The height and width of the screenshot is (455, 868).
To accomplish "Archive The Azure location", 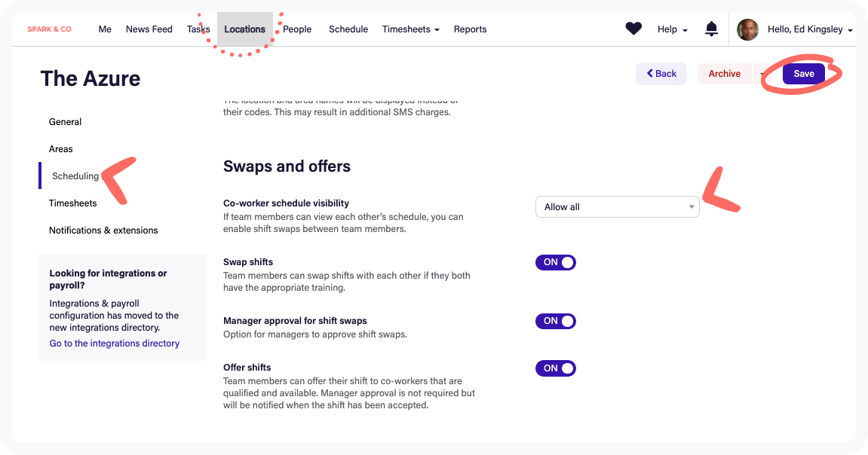I will [x=724, y=74].
